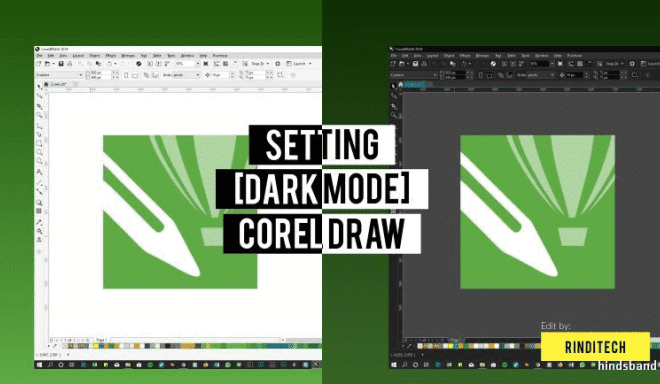Screen dimensions: 660x384
Task: Select the Eyedropper tool in the light window
Action: tap(39, 221)
